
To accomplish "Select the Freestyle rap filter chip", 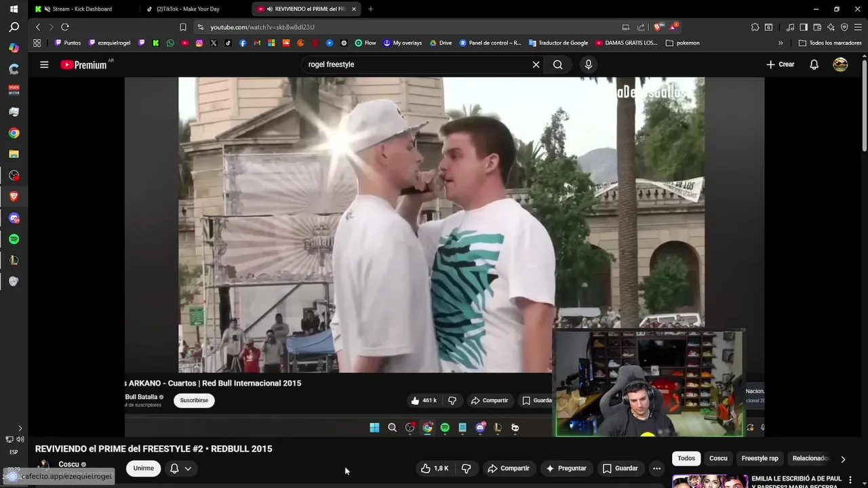I will (x=759, y=458).
